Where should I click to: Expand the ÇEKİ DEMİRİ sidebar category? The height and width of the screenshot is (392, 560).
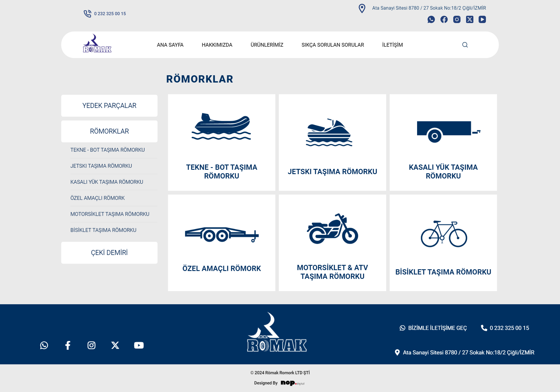(109, 253)
